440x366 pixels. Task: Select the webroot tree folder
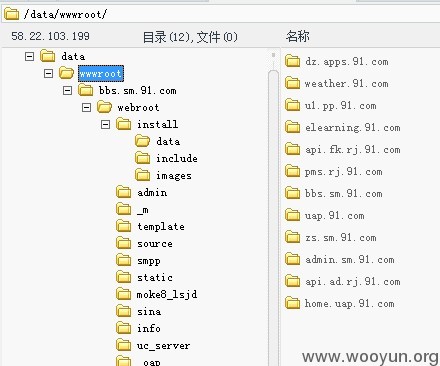pyautogui.click(x=138, y=108)
